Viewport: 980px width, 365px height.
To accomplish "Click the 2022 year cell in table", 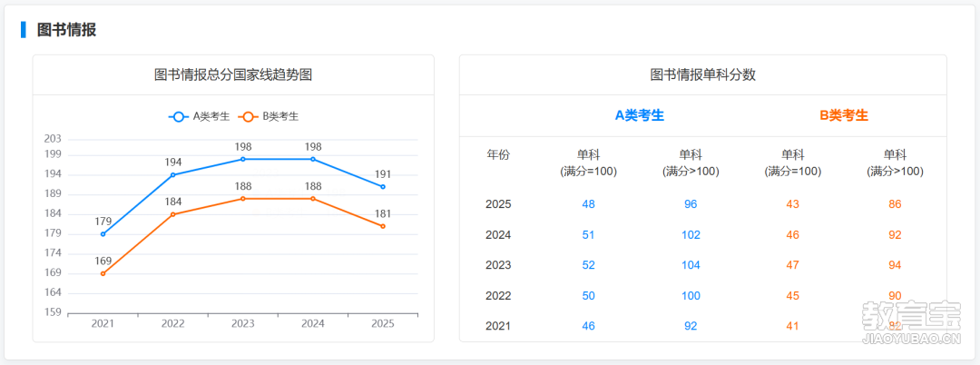I will click(498, 296).
